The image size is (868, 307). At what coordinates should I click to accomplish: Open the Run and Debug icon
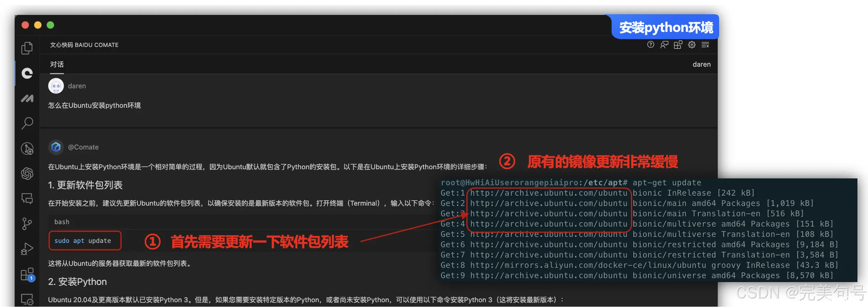(x=27, y=249)
